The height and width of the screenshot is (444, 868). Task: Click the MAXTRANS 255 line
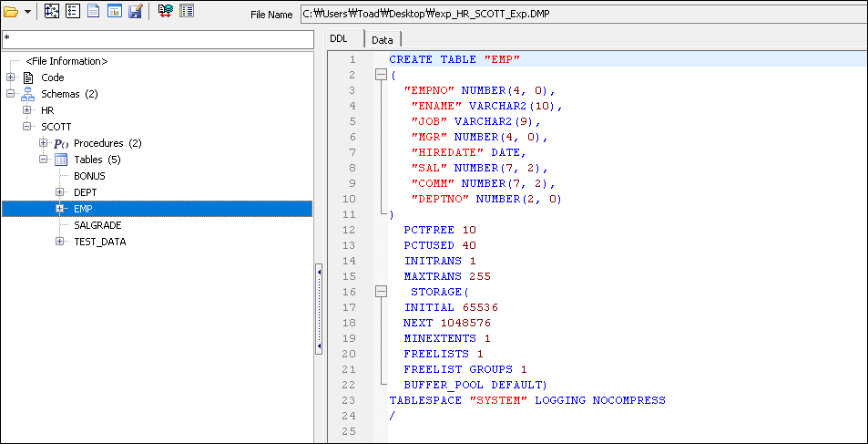point(446,276)
